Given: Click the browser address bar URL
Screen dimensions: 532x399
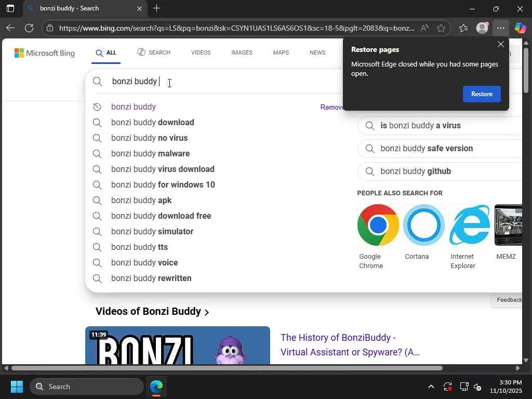Looking at the screenshot, I should click(x=236, y=28).
